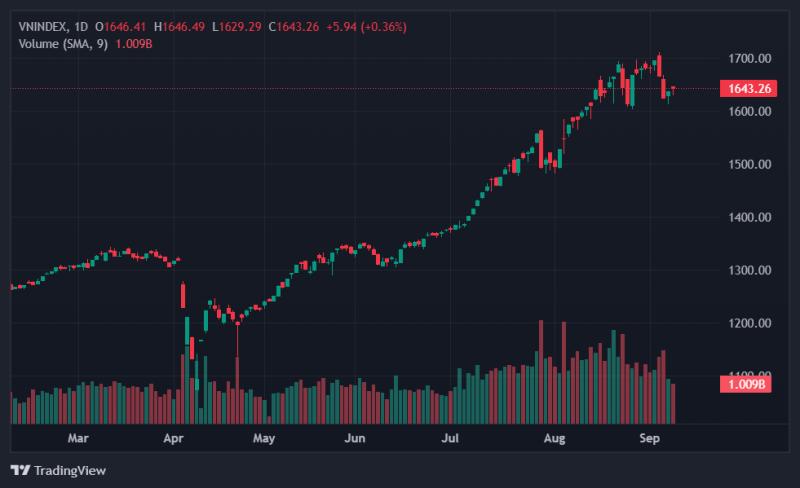
Task: Select the 1D interval label
Action: pyautogui.click(x=81, y=27)
